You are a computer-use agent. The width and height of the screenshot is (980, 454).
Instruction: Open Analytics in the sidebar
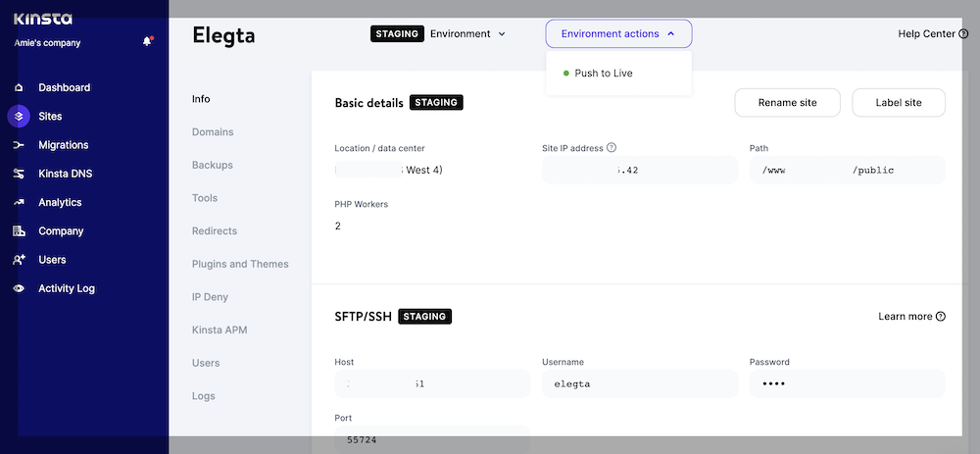(60, 203)
